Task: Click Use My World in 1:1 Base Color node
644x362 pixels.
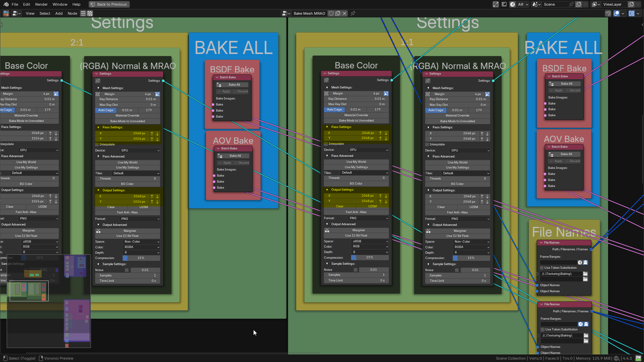Action: point(356,162)
